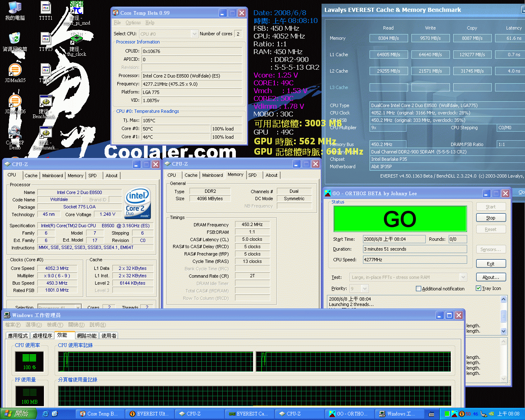Click the ORTHOS log scrollbar up arrow
This screenshot has height=420, width=525.
pyautogui.click(x=504, y=299)
